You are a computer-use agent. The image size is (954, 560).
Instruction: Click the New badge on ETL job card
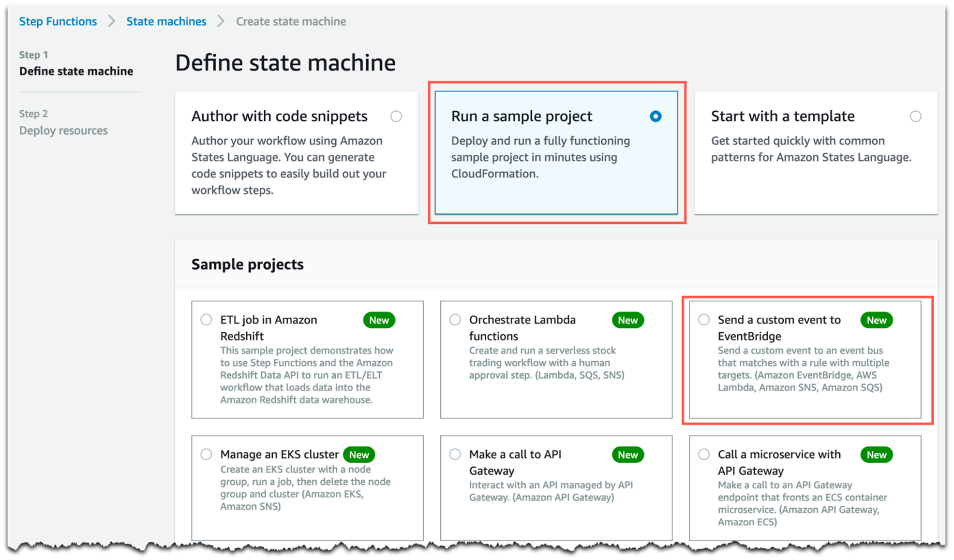coord(379,320)
